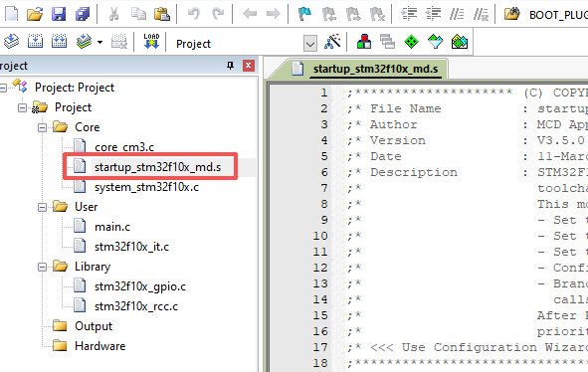588x372 pixels.
Task: Open batch build options arrow
Action: pyautogui.click(x=99, y=42)
